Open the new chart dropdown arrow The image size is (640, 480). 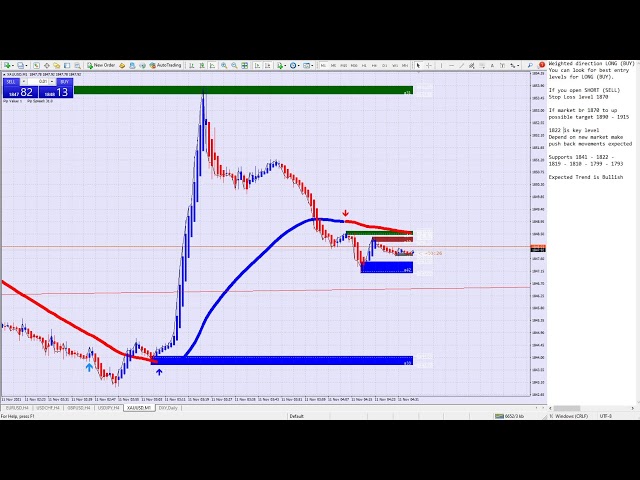[x=12, y=65]
